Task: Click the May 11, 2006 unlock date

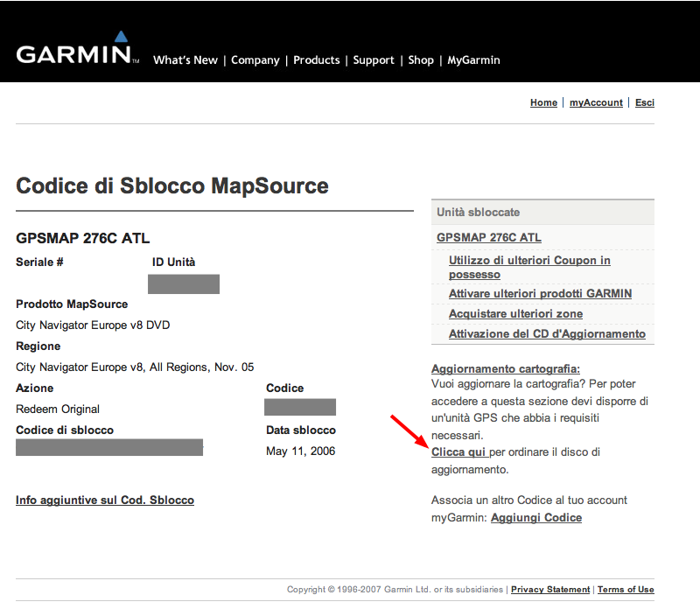Action: pos(300,451)
